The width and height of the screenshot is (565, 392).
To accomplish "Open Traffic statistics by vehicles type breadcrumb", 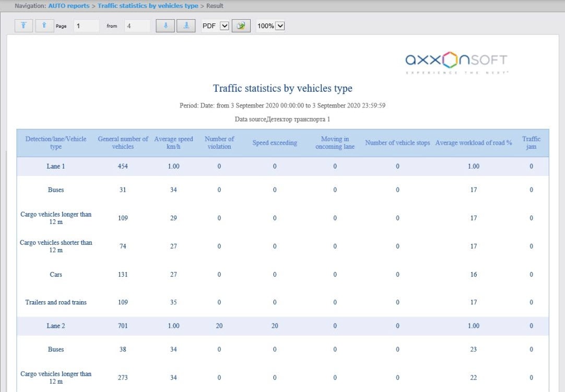I will 148,6.
